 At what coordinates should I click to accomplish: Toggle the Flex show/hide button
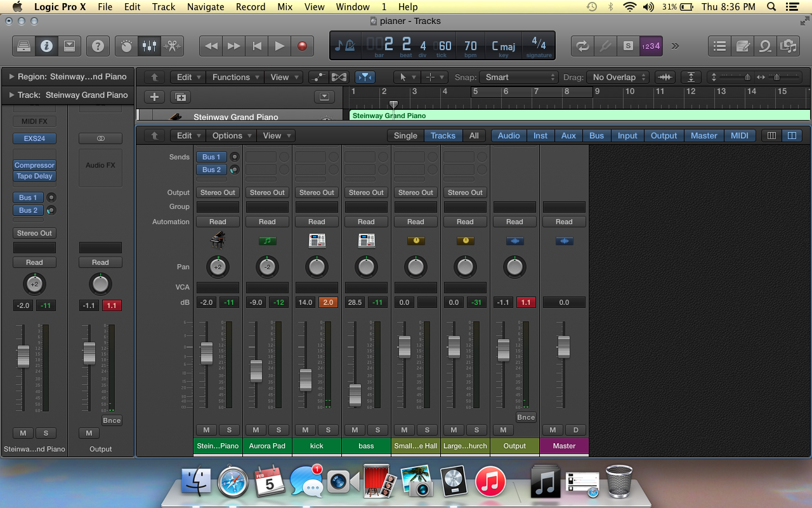[339, 77]
